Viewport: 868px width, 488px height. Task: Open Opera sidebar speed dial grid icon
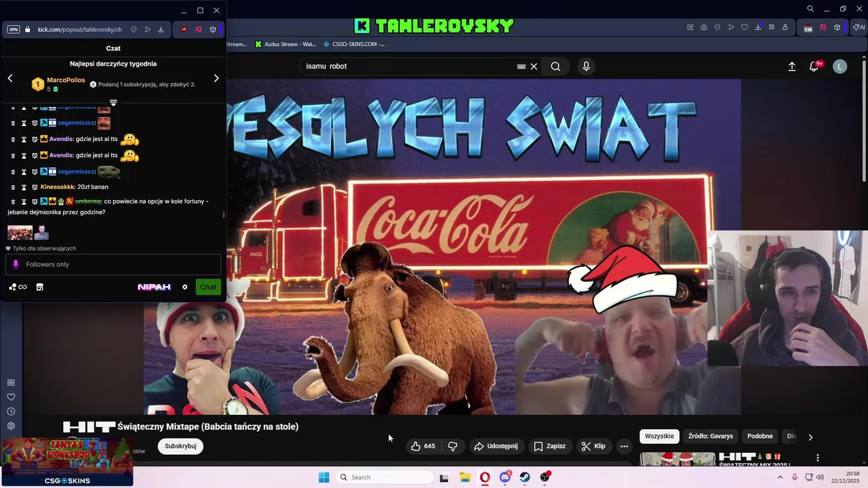[x=11, y=383]
